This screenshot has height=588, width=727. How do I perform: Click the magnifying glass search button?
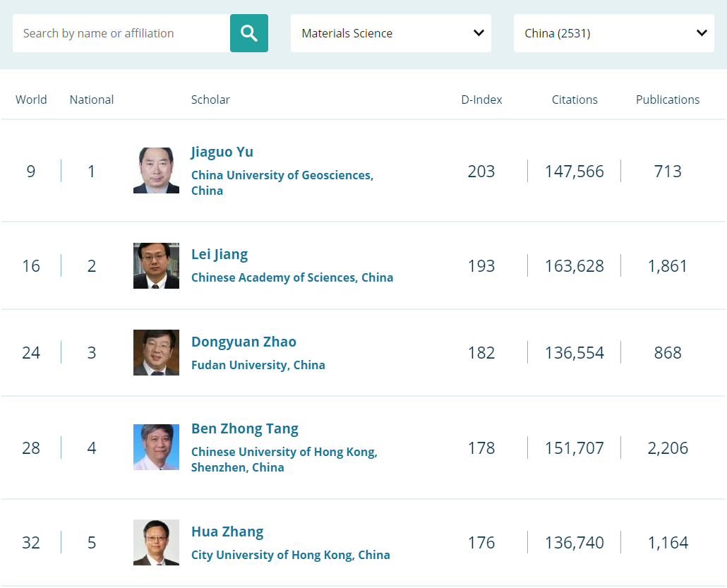coord(248,33)
